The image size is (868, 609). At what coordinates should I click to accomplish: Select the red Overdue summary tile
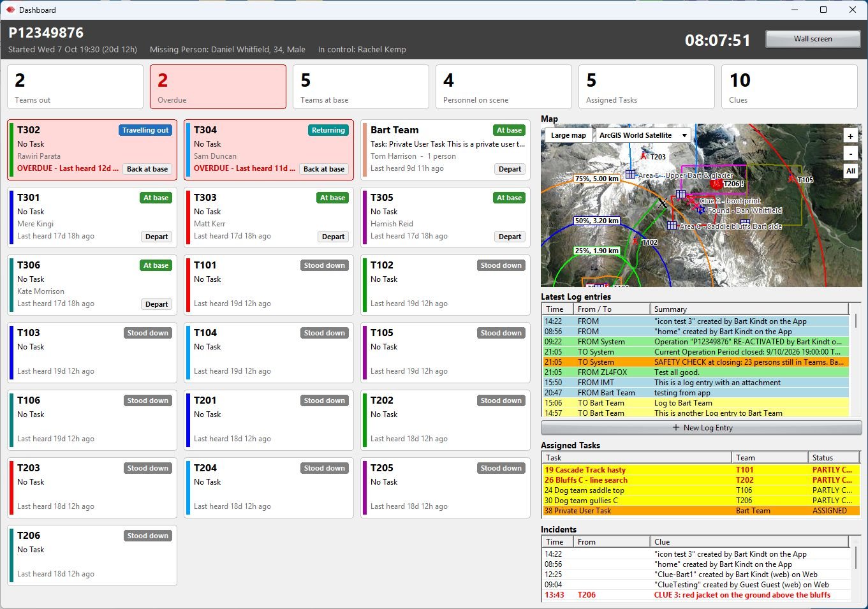click(218, 87)
